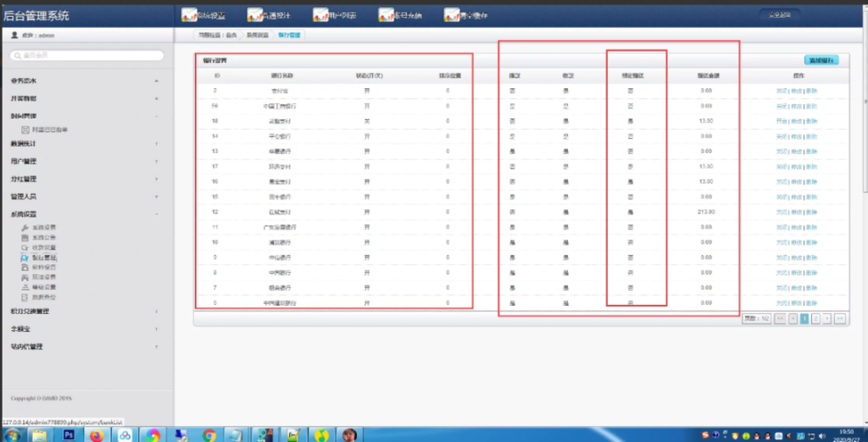Open the 系统设置 chart icon in top navigation
868x442 pixels.
pyautogui.click(x=189, y=15)
